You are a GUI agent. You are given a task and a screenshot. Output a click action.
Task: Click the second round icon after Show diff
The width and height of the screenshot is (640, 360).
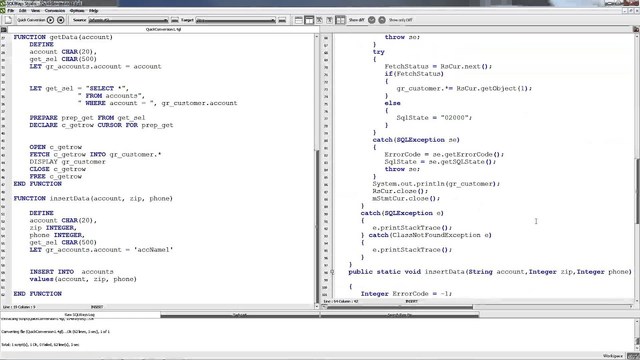tap(382, 20)
